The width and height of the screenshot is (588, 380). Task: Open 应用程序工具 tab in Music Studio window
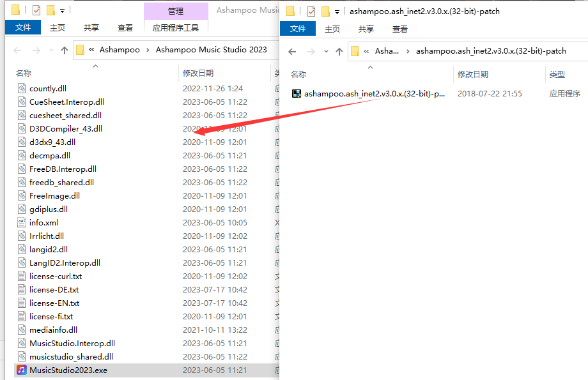click(176, 27)
